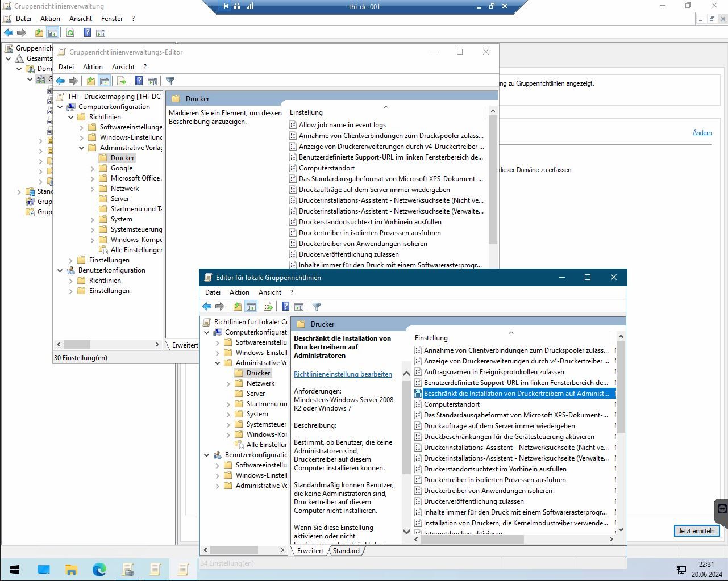This screenshot has width=728, height=581.
Task: Collapse Richtlinien under Computerkonfiguration in Druckermapping editor
Action: coord(71,117)
